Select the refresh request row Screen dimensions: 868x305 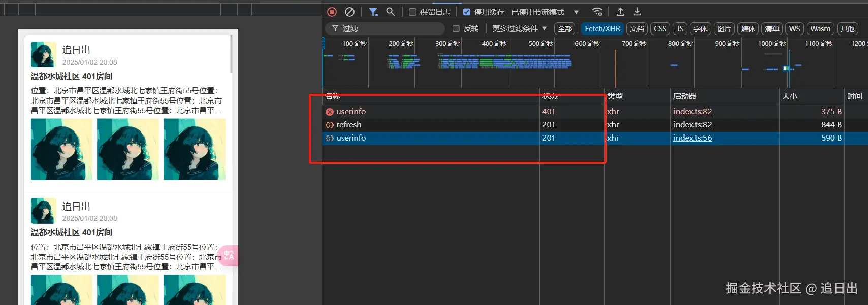(x=595, y=125)
